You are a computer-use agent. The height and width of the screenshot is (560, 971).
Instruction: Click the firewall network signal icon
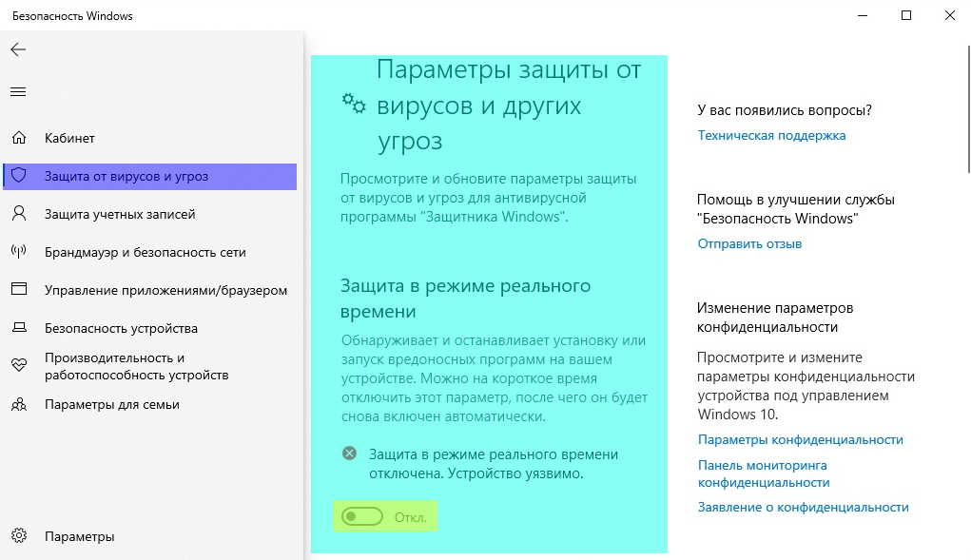point(18,252)
